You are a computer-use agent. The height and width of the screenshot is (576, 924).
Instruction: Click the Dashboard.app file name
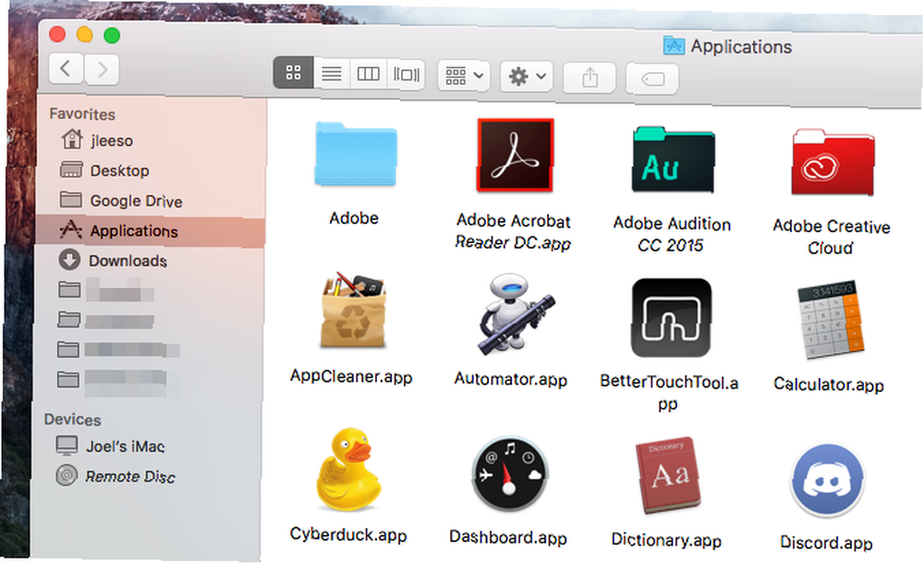pyautogui.click(x=508, y=537)
